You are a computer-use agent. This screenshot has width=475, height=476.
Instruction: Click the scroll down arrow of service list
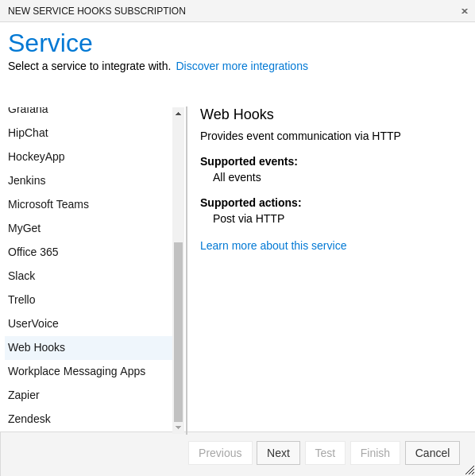(178, 428)
